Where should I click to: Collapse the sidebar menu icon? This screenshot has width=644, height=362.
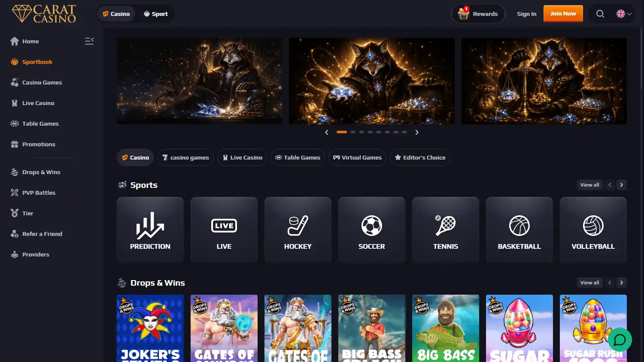tap(89, 41)
